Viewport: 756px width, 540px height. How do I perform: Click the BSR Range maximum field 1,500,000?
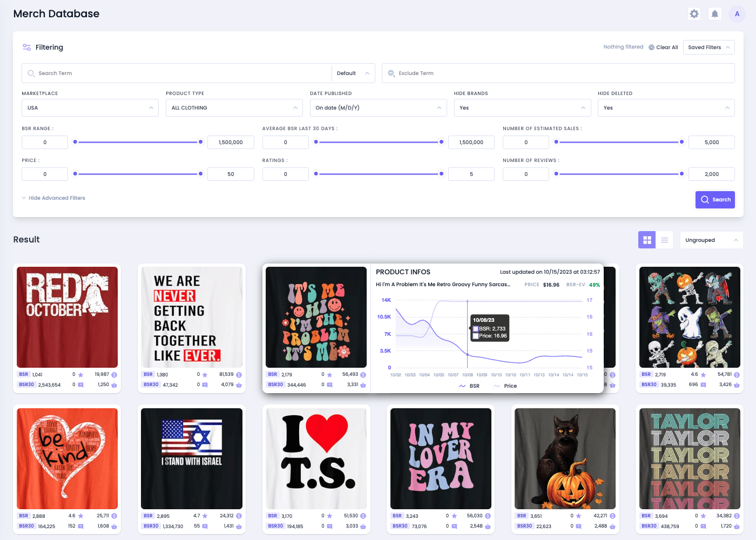click(x=231, y=143)
